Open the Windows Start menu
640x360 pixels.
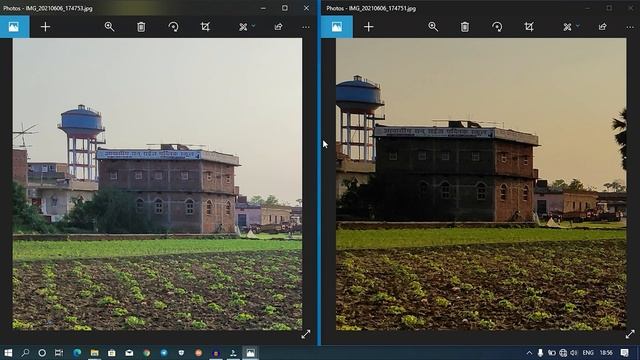click(8, 353)
